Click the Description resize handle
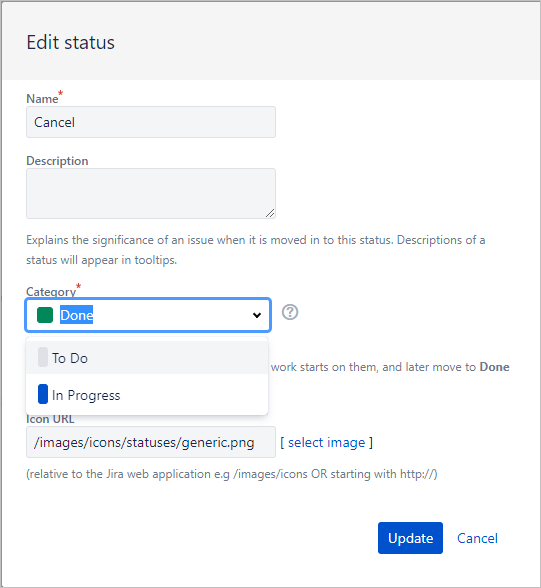541x588 pixels. tap(270, 213)
